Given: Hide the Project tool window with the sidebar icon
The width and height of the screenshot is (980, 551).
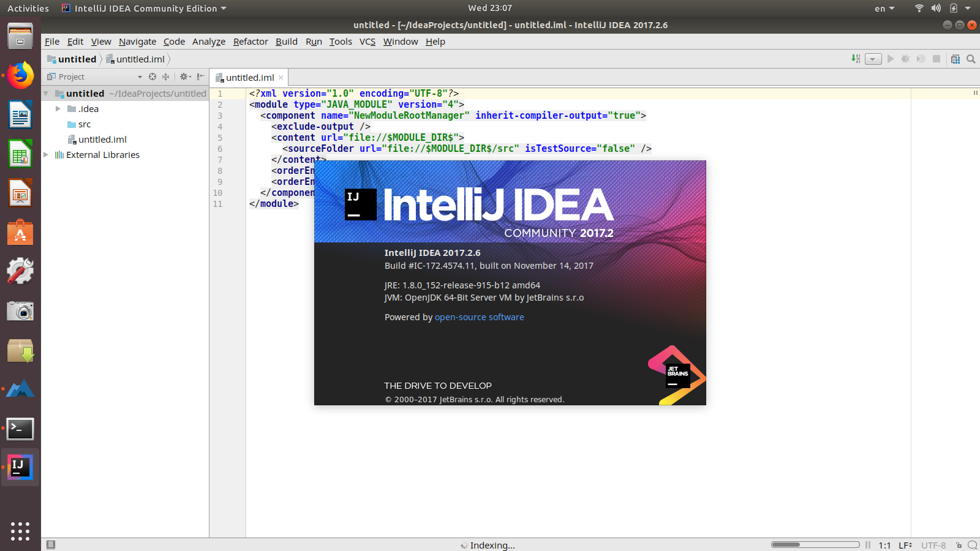Looking at the screenshot, I should [200, 77].
